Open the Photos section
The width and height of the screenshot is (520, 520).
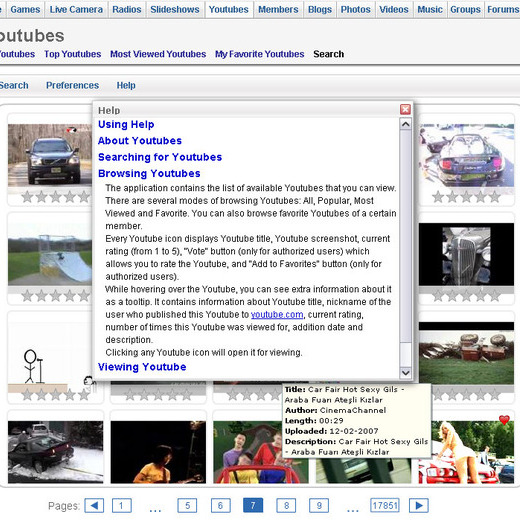click(356, 9)
